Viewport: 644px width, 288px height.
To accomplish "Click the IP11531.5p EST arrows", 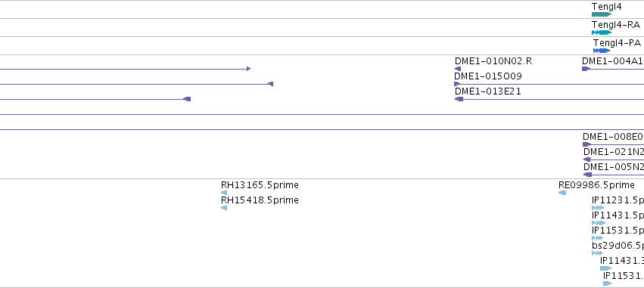I will pyautogui.click(x=598, y=238).
